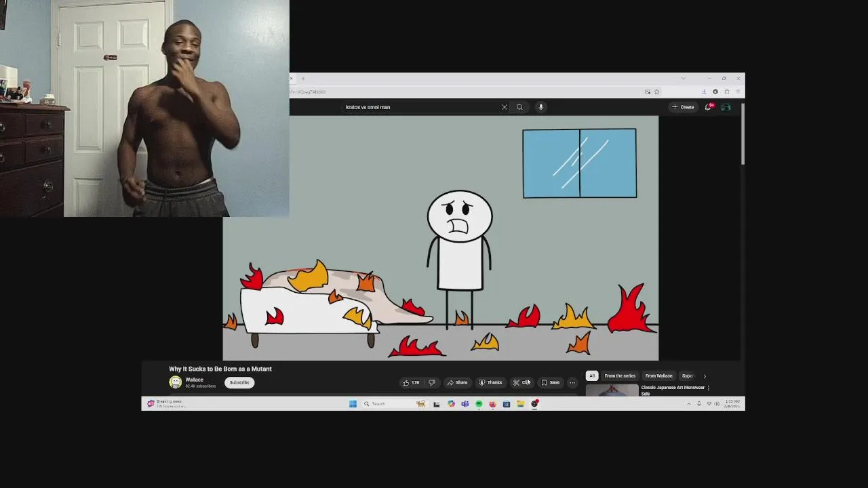This screenshot has width=868, height=488.
Task: Open the Wallace channel name link
Action: 194,380
